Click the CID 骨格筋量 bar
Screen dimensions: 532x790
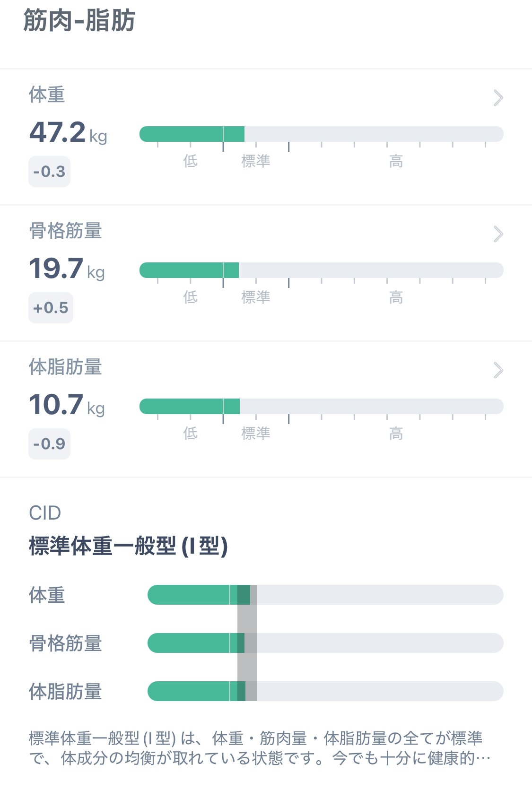coord(325,643)
